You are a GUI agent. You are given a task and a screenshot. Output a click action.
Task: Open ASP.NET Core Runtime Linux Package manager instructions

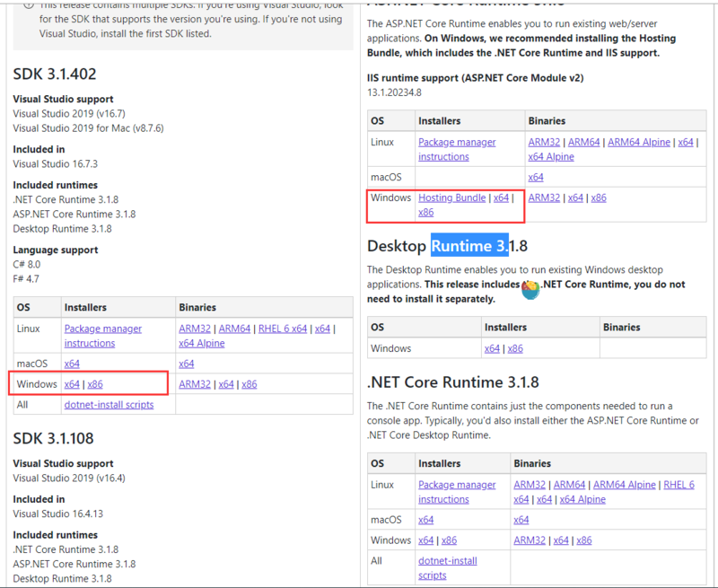coord(457,149)
